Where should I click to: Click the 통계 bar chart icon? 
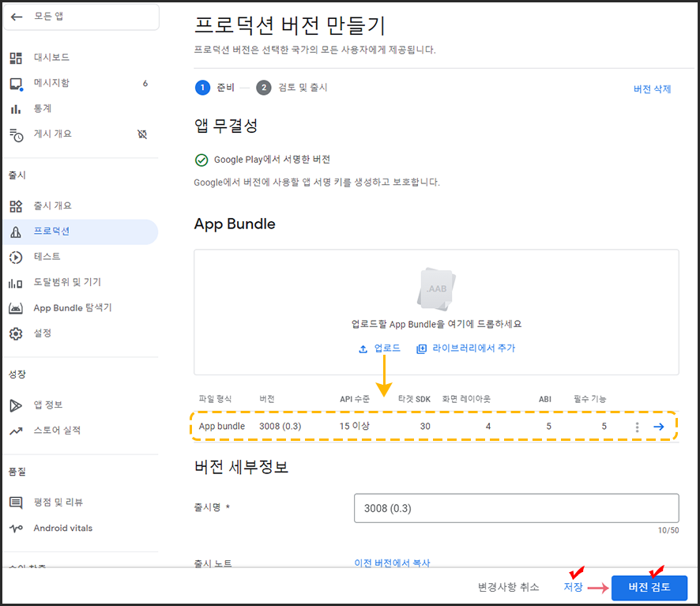16,109
